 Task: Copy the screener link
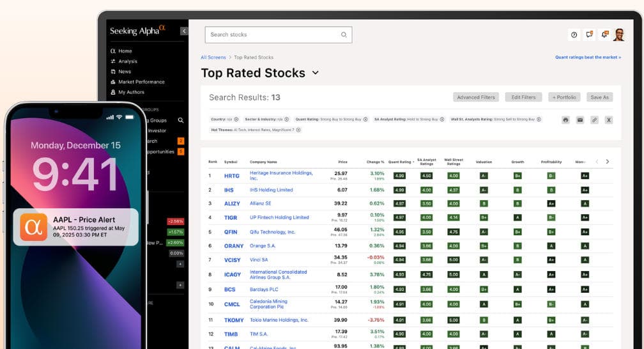(x=594, y=120)
